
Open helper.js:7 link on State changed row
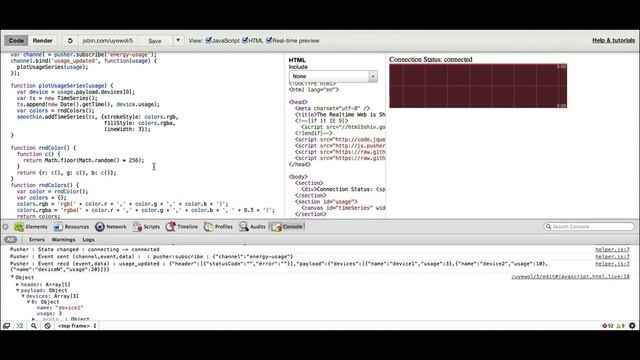pyautogui.click(x=612, y=249)
